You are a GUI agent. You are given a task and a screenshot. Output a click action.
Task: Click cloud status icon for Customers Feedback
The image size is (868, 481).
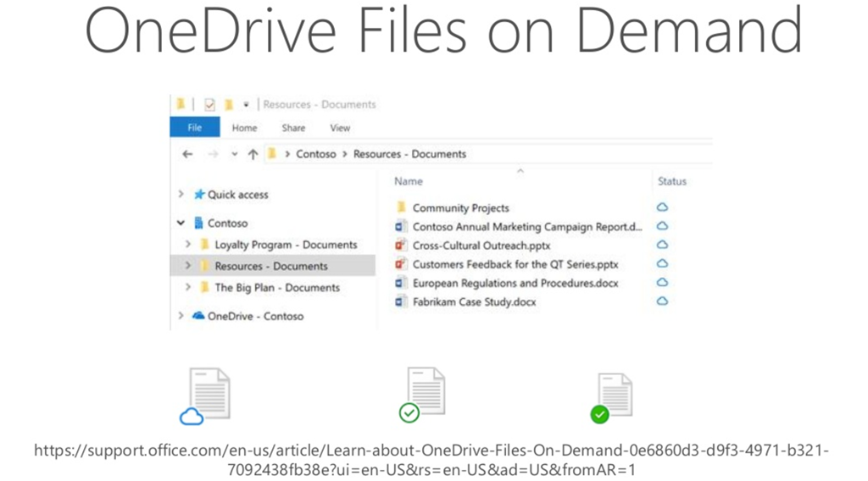tap(662, 263)
